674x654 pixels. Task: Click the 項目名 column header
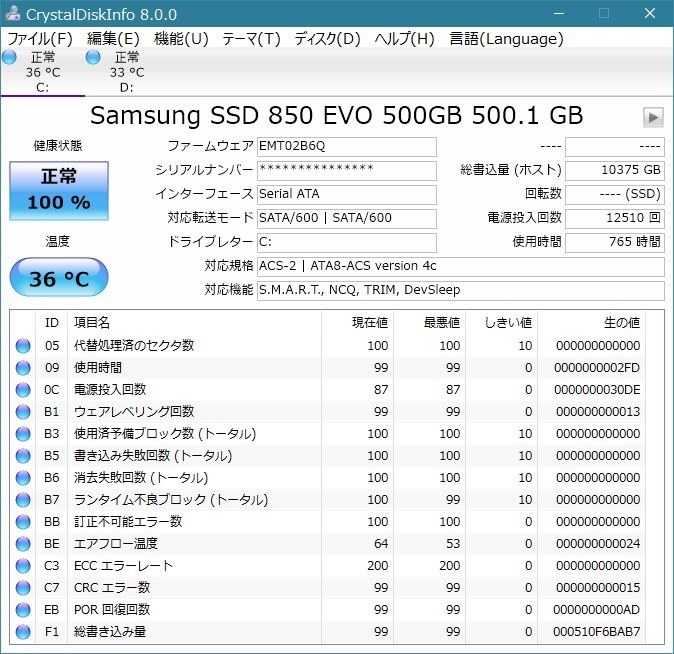[92, 322]
